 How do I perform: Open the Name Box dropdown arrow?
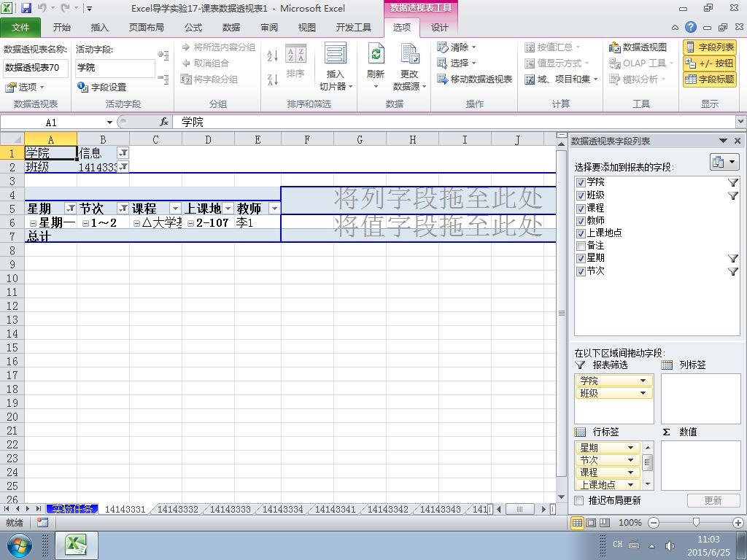109,122
